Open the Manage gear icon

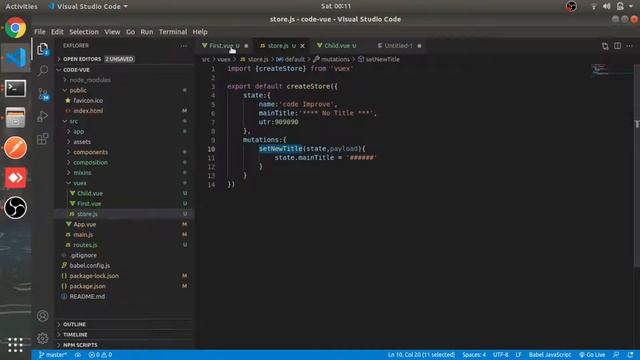(x=42, y=338)
